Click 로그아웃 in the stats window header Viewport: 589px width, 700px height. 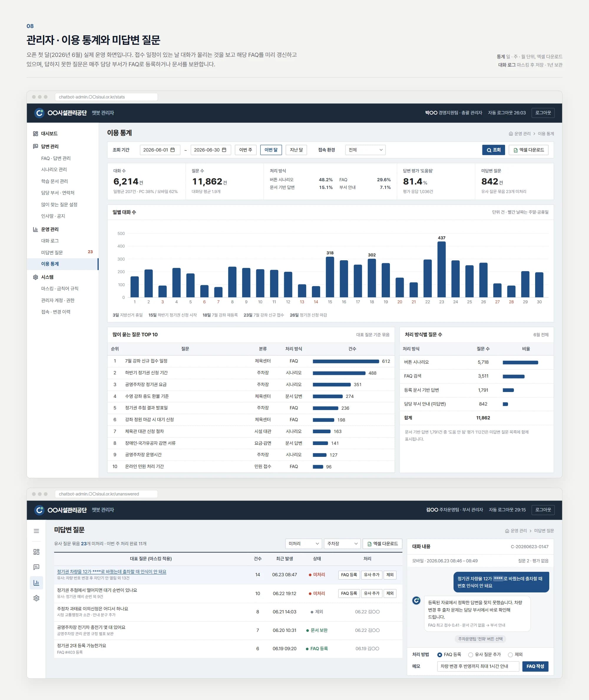pos(543,113)
